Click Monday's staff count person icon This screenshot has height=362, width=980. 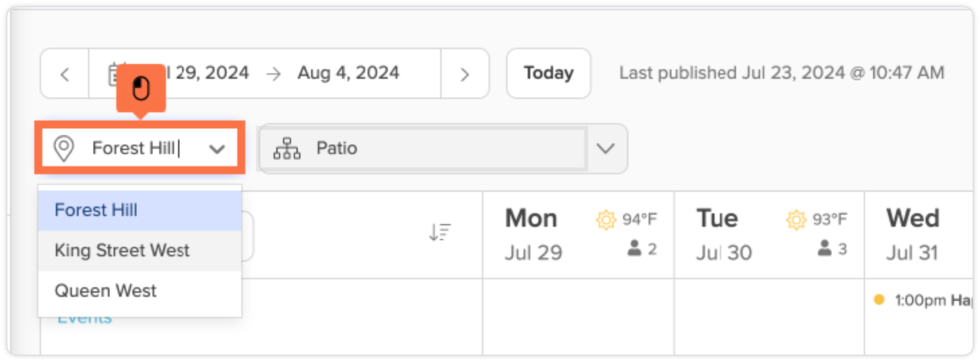pos(635,249)
